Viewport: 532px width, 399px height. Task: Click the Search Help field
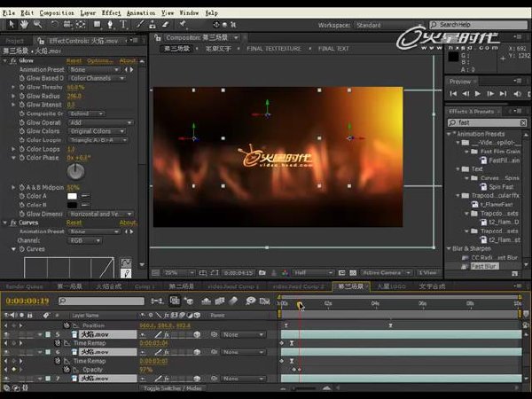(x=479, y=25)
